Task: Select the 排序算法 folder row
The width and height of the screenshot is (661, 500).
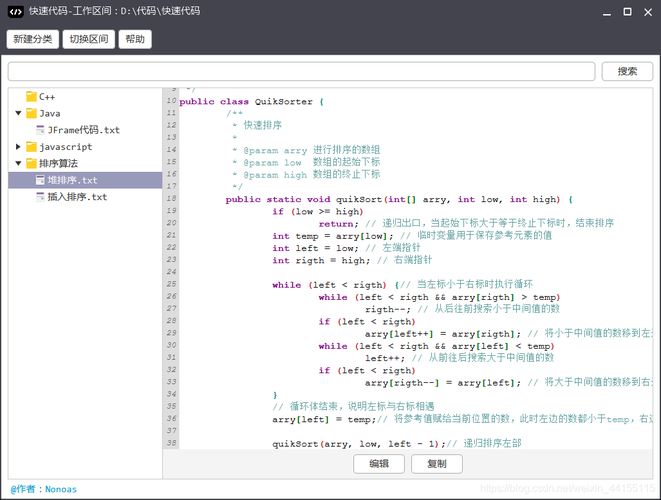Action: pyautogui.click(x=85, y=163)
